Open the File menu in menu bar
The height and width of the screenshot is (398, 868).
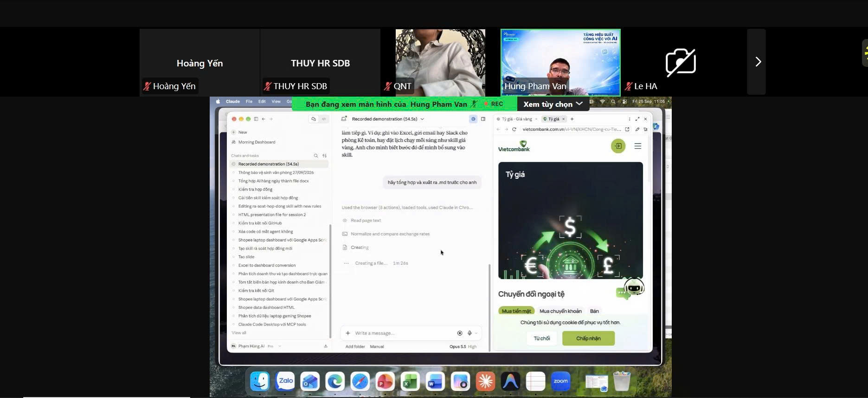coord(249,101)
